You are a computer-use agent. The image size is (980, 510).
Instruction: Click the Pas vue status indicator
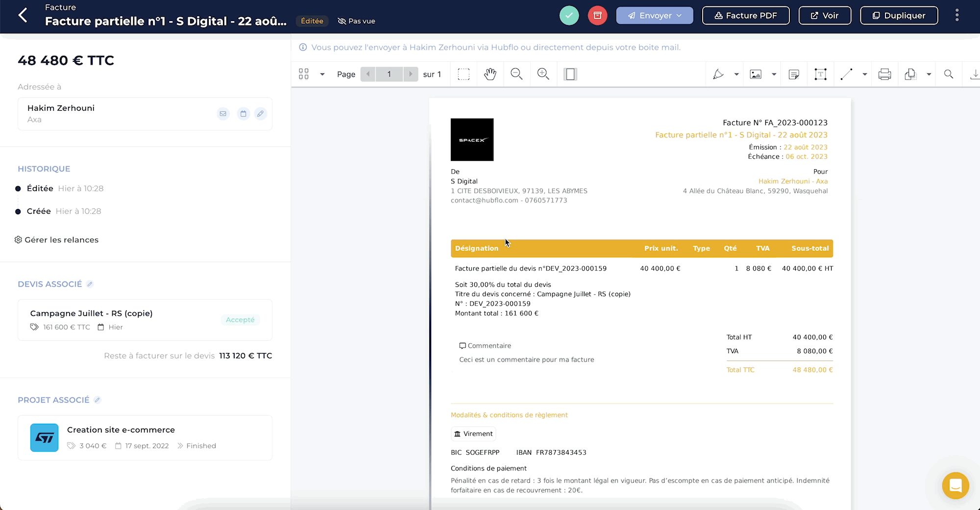[357, 21]
